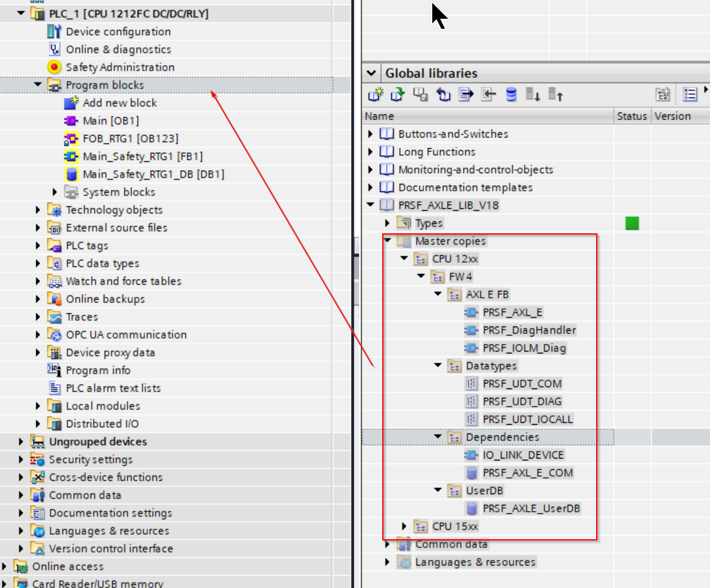Click the list view icon in Global libraries toolbar
Image resolution: width=710 pixels, height=588 pixels.
689,94
